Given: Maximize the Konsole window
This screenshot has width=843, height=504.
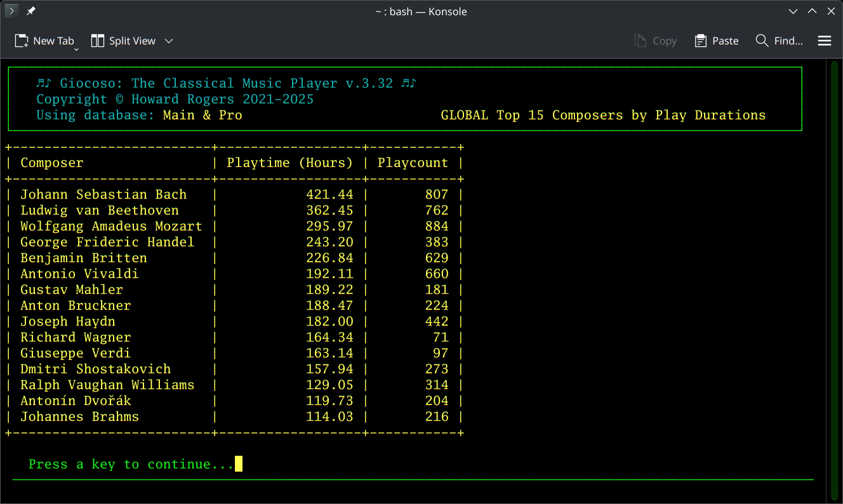Looking at the screenshot, I should 812,11.
